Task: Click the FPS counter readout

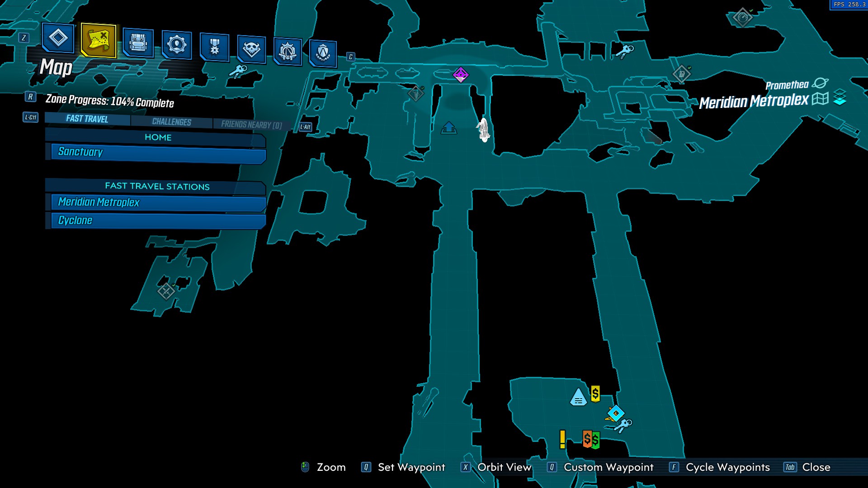Action: (x=850, y=5)
